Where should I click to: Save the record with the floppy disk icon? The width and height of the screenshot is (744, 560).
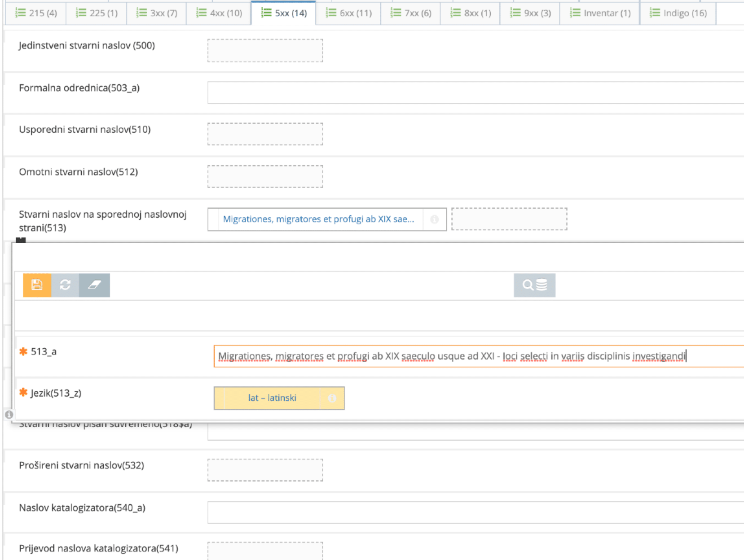pos(37,285)
